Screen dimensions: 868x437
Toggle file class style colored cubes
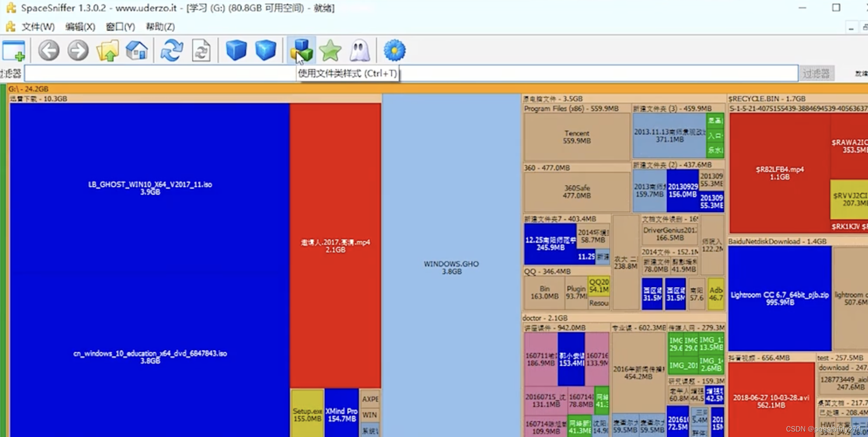coord(301,51)
